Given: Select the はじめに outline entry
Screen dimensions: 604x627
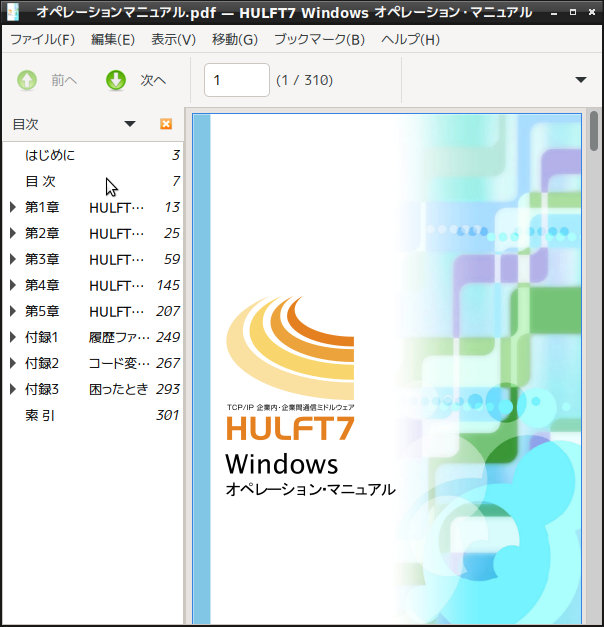Looking at the screenshot, I should 92,155.
